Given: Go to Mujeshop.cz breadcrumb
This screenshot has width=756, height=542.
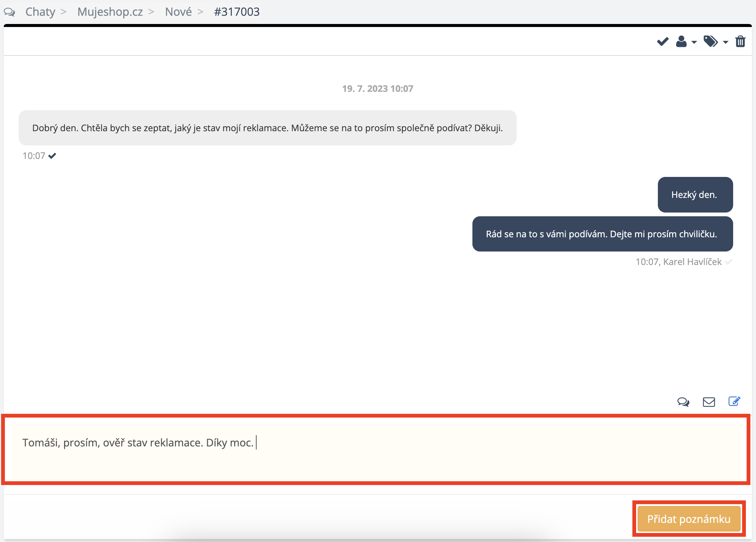Looking at the screenshot, I should pos(110,12).
